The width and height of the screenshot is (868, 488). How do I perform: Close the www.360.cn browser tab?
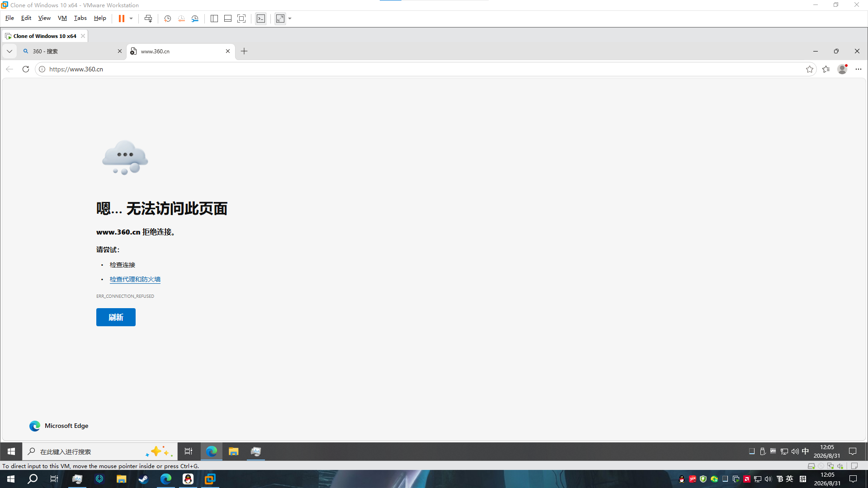click(228, 51)
